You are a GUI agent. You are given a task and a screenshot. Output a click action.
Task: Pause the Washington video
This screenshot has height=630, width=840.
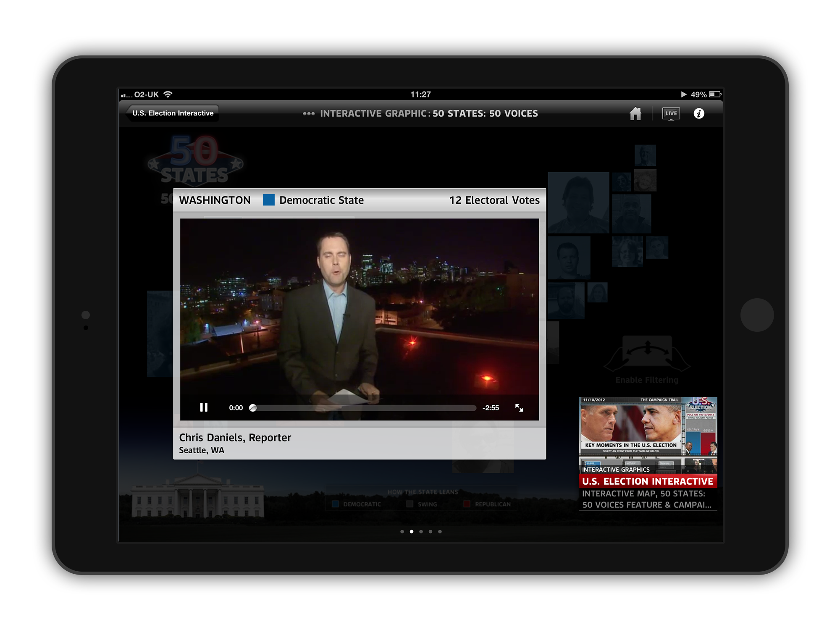(204, 407)
